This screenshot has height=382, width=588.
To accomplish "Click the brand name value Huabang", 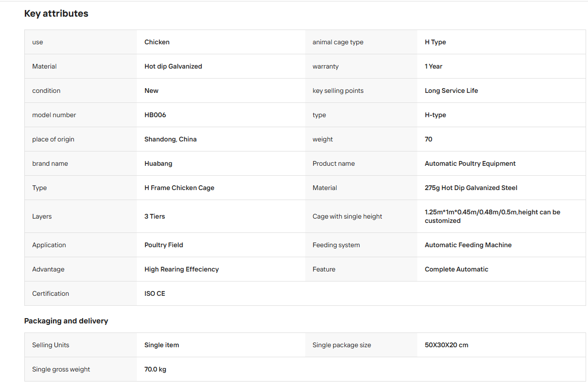I will pos(158,163).
